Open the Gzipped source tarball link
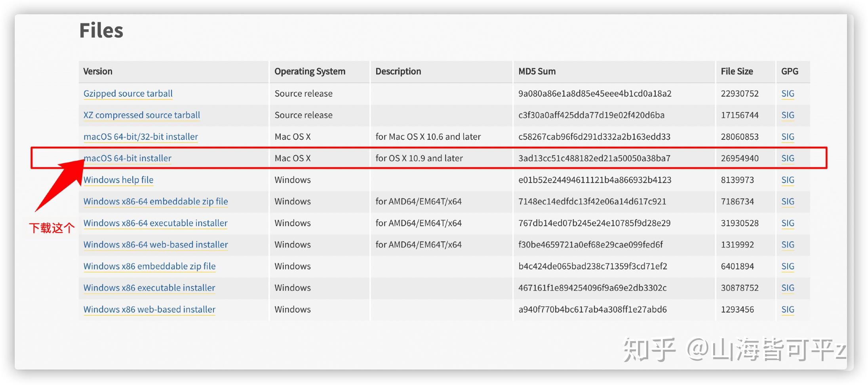This screenshot has height=385, width=868. (x=128, y=93)
